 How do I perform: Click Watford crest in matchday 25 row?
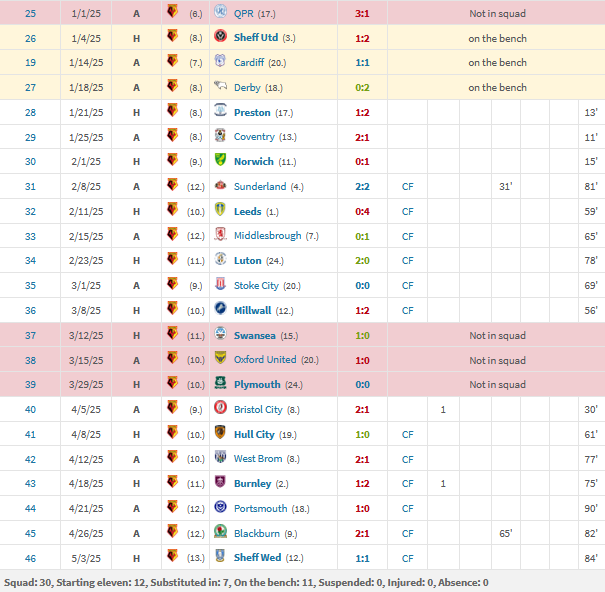[x=172, y=12]
